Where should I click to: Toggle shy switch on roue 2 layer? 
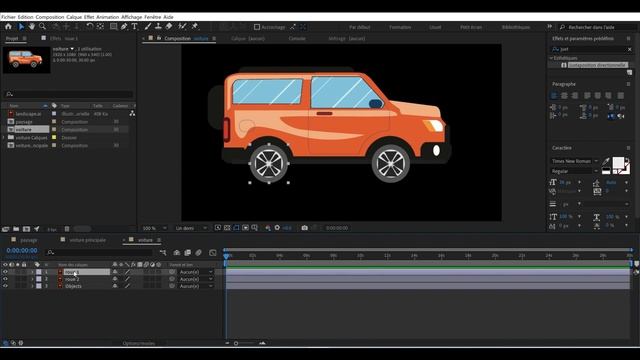pos(115,279)
